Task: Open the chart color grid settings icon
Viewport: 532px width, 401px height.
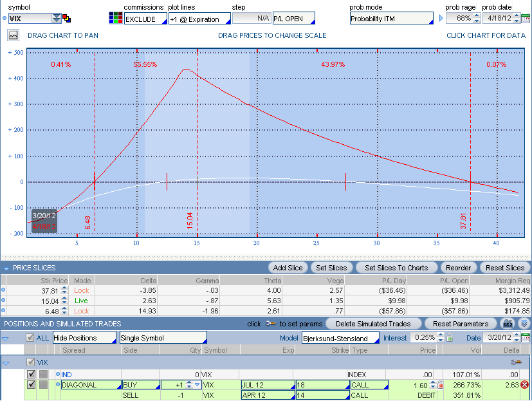Action: click(115, 18)
